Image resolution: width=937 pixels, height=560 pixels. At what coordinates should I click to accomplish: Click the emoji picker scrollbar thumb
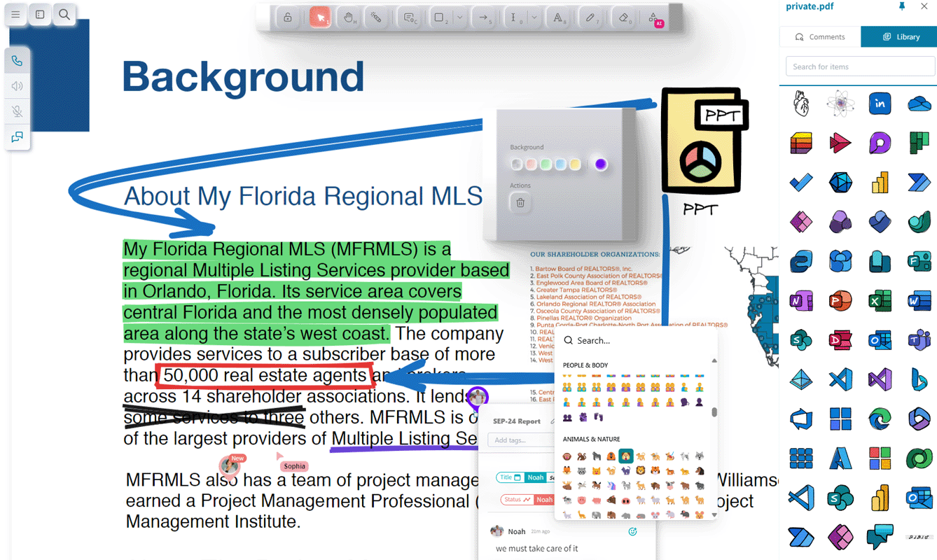pyautogui.click(x=714, y=413)
